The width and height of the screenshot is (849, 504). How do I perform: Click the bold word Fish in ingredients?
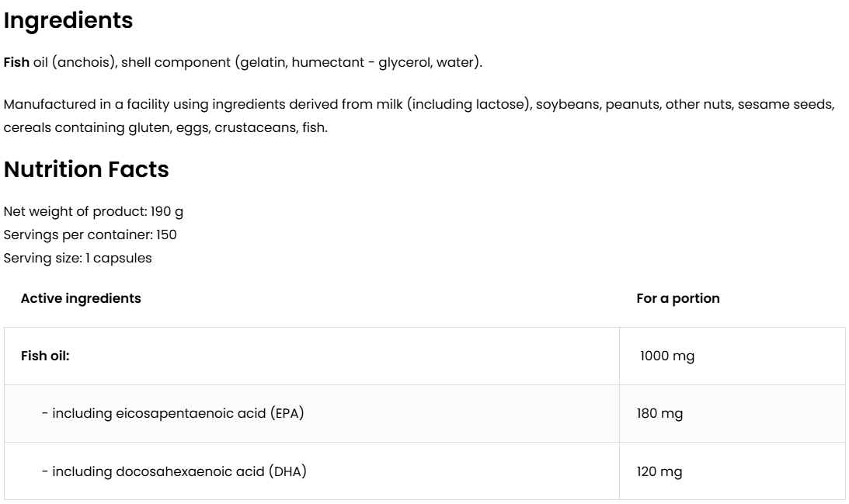[x=16, y=62]
